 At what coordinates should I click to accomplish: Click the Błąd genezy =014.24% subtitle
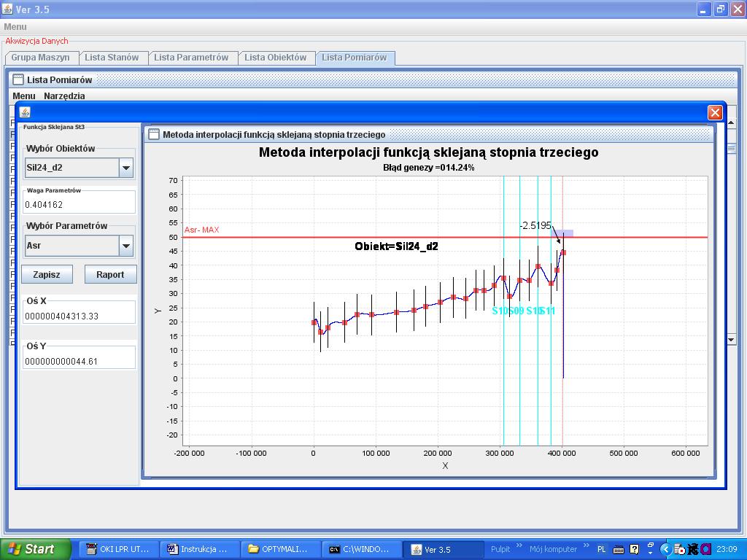[x=429, y=168]
